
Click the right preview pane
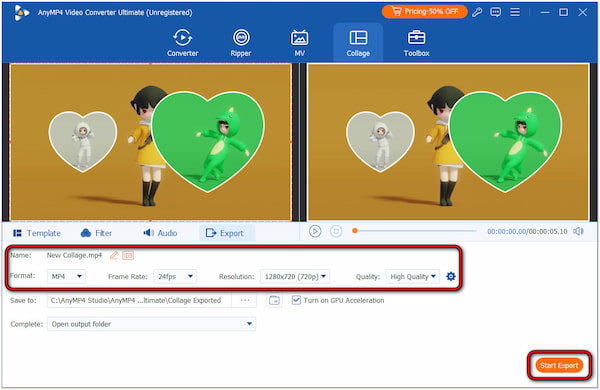coord(448,142)
